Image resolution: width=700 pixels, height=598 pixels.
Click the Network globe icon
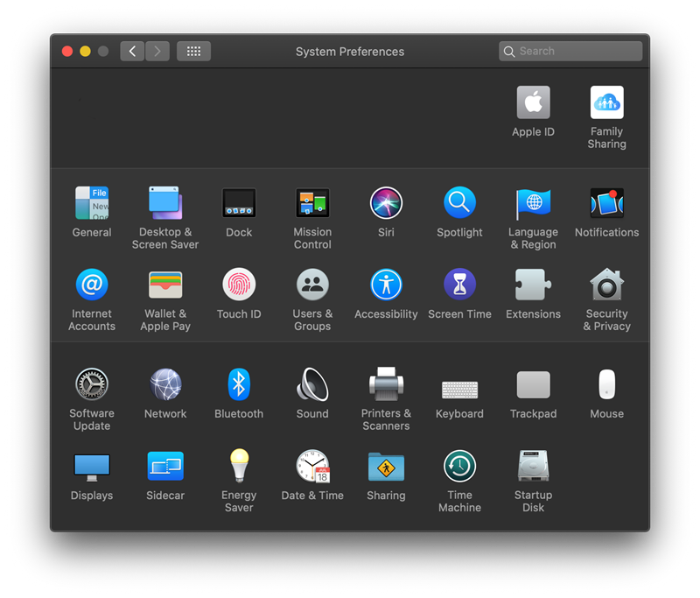165,384
